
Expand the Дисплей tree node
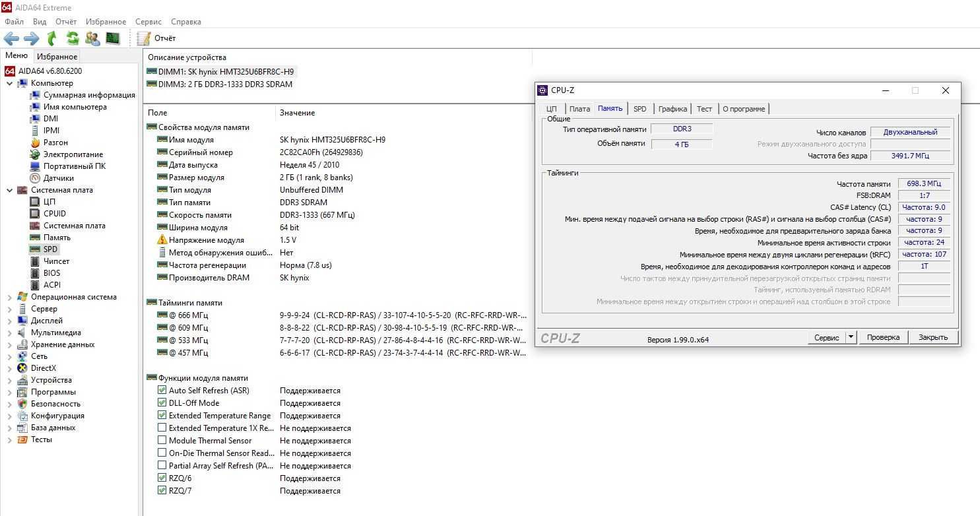(x=9, y=321)
